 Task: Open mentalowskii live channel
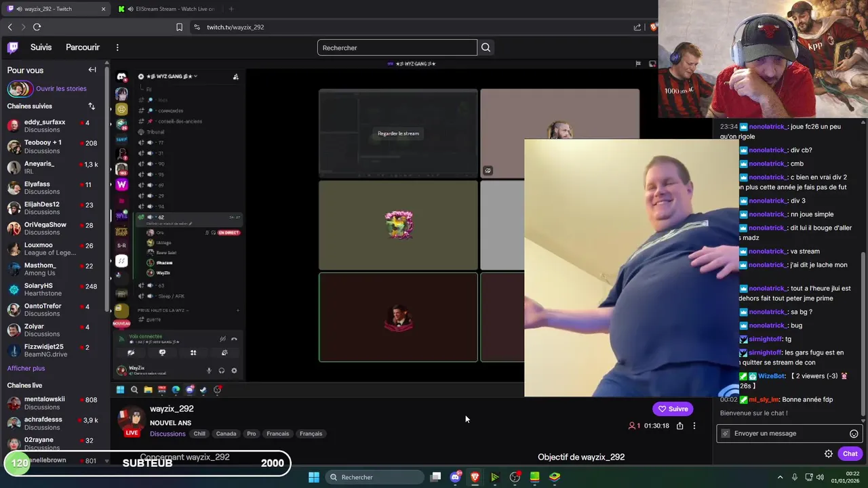pos(54,403)
